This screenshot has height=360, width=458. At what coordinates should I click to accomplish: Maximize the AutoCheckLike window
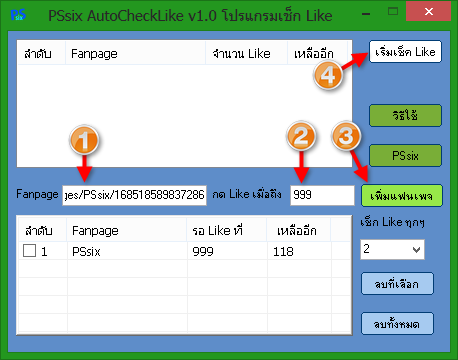[393, 12]
